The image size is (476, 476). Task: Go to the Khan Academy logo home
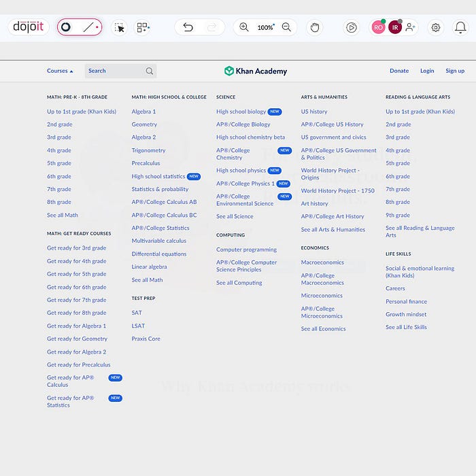[256, 71]
